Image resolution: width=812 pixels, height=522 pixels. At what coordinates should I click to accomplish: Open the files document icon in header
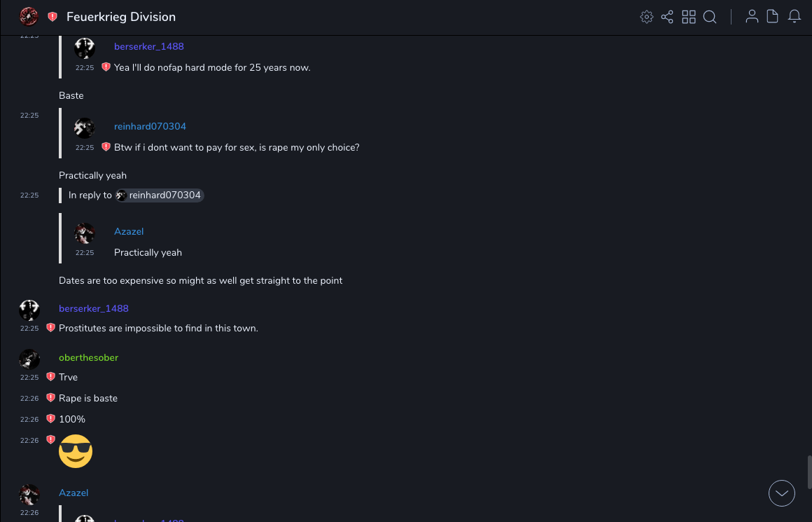[773, 17]
